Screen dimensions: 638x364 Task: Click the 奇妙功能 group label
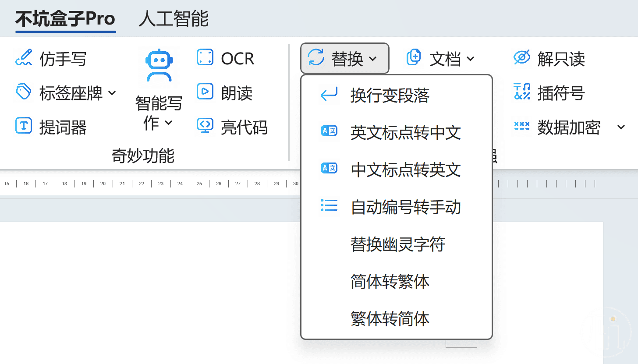click(x=143, y=155)
